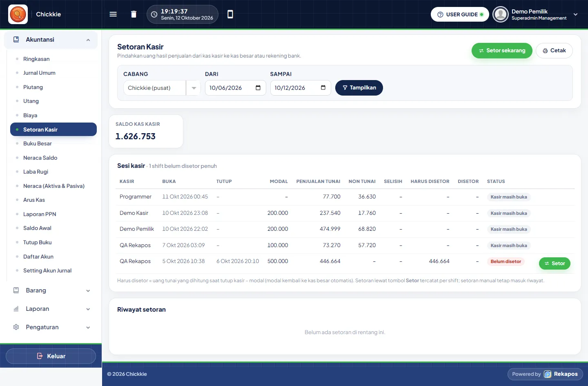Screen dimensions: 588x386
Task: Click the date and time clock widget
Action: [x=183, y=14]
